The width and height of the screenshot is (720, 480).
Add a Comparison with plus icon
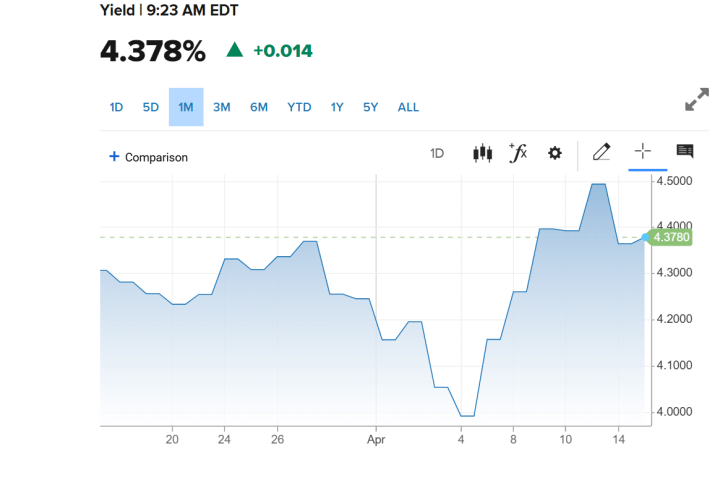148,157
